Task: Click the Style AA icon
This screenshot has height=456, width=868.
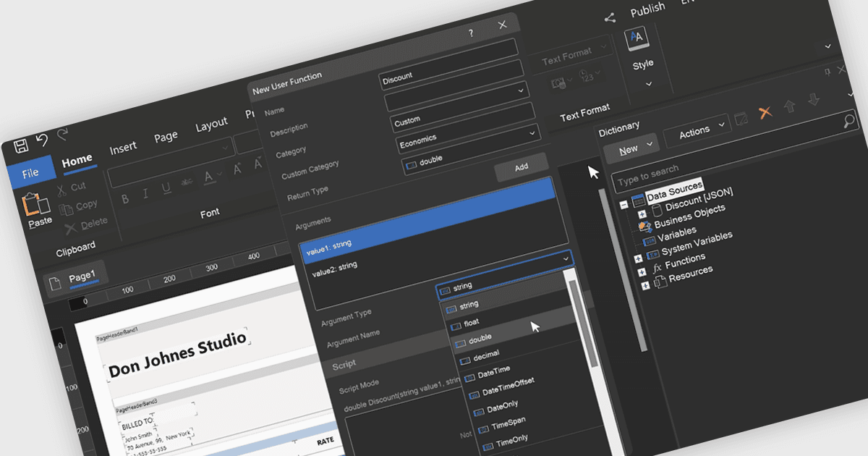Action: (637, 38)
